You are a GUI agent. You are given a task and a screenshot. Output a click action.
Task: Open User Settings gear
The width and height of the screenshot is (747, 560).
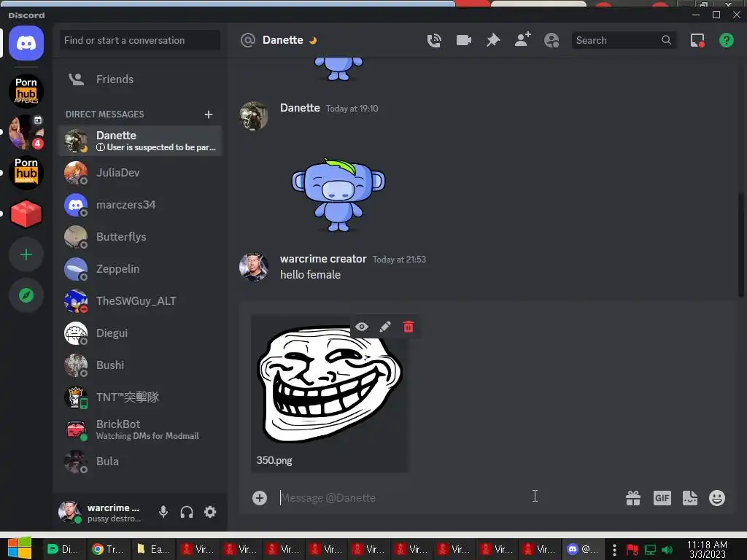click(x=210, y=512)
